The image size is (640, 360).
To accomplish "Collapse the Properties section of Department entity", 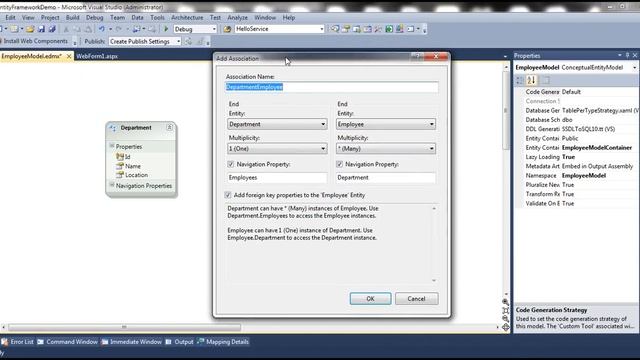I will click(111, 146).
